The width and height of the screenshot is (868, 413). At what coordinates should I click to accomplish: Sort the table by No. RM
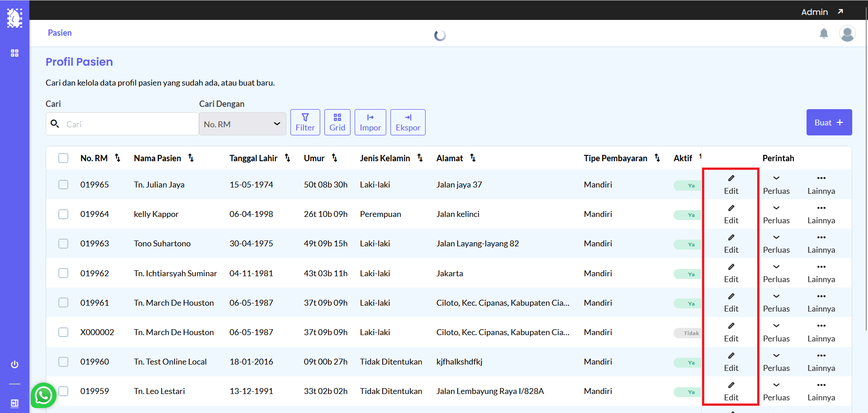[x=118, y=158]
